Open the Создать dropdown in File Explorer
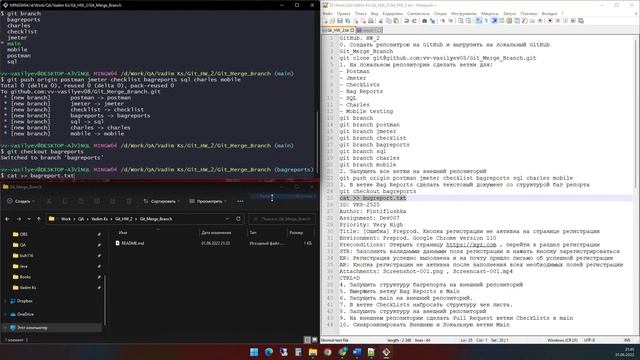This screenshot has width=640, height=360. [20, 201]
